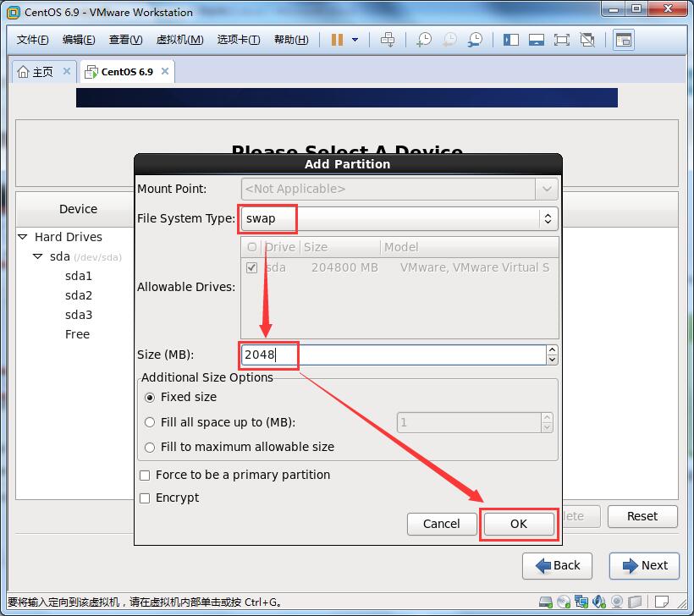
Task: Check Force to be a primary partition
Action: click(145, 476)
